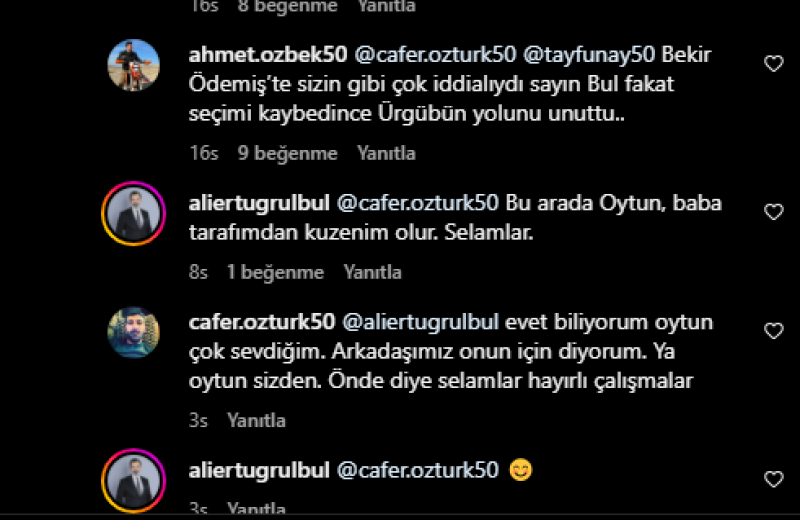This screenshot has width=800, height=520.
Task: View the 9 beğenme likes list
Action: (287, 153)
